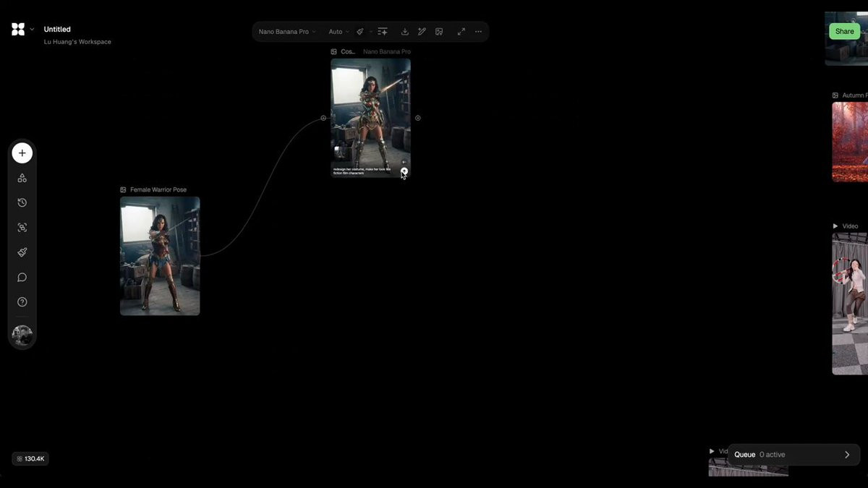Viewport: 868px width, 488px height.
Task: Click the scan frame icon in sidebar
Action: 22,228
